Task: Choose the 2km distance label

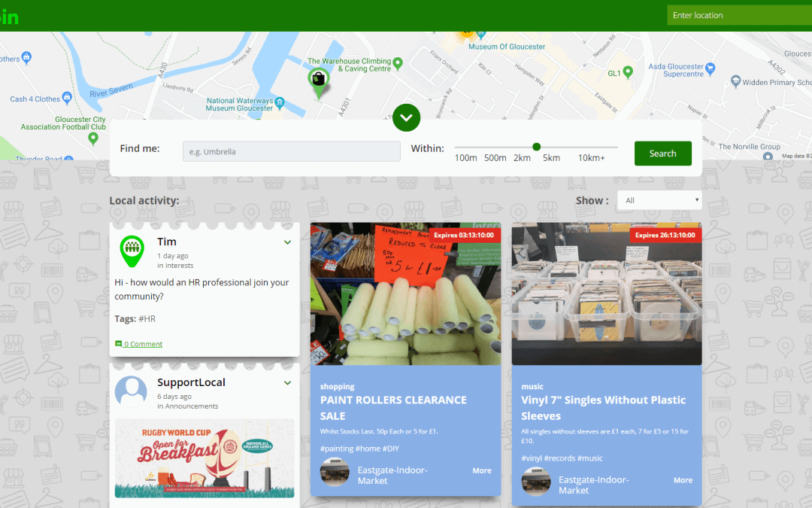Action: coord(522,157)
